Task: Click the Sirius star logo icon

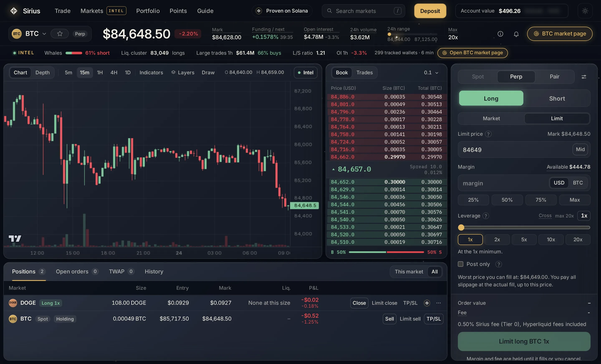Action: (14, 11)
